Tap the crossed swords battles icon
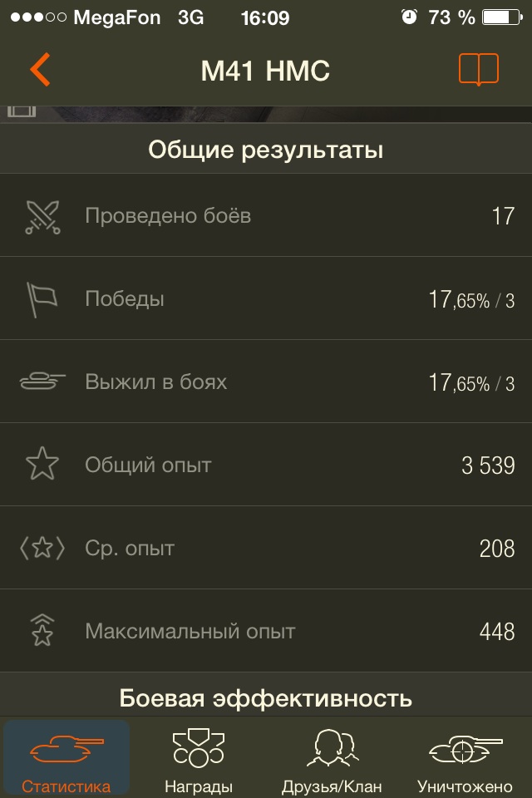 tap(42, 216)
